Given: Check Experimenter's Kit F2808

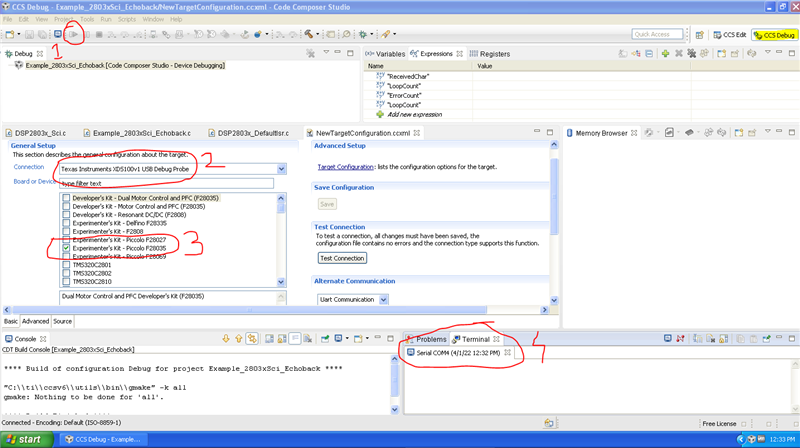Looking at the screenshot, I should tap(66, 232).
